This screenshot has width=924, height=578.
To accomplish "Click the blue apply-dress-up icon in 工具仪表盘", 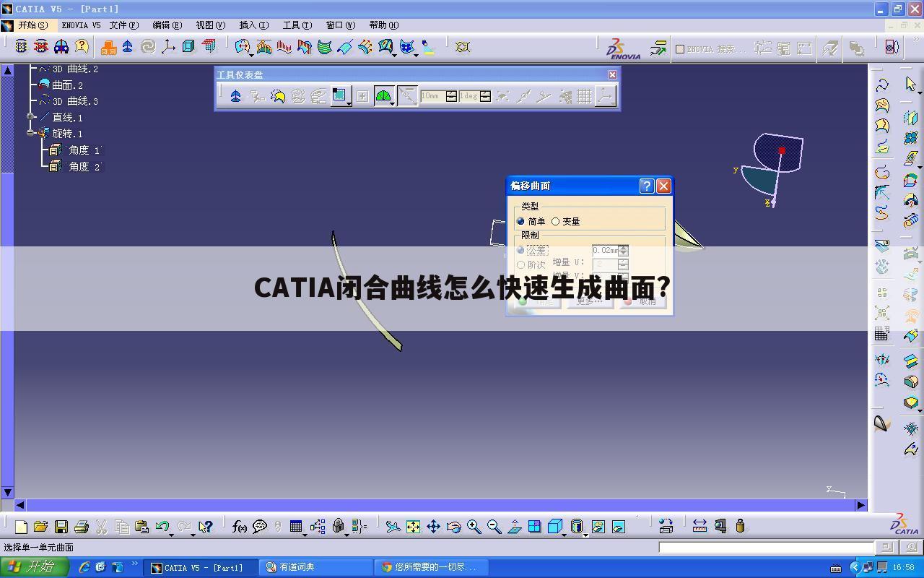I will point(235,95).
